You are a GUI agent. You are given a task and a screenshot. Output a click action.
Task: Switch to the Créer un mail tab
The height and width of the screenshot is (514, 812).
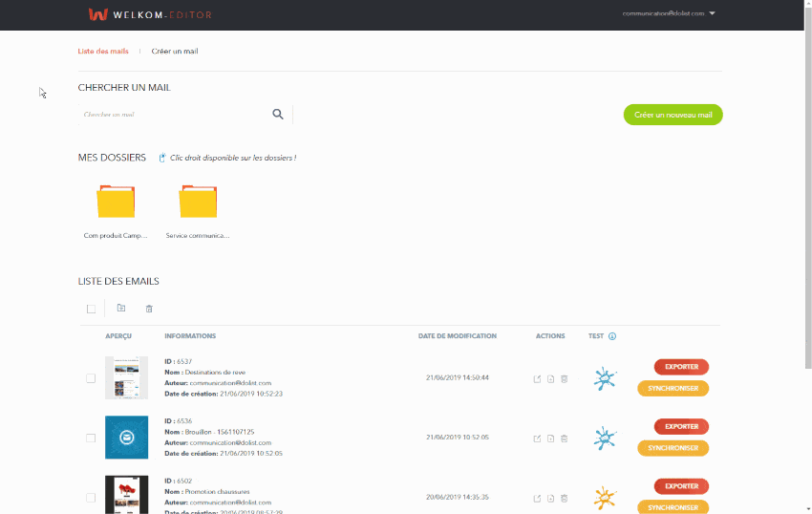click(x=175, y=52)
